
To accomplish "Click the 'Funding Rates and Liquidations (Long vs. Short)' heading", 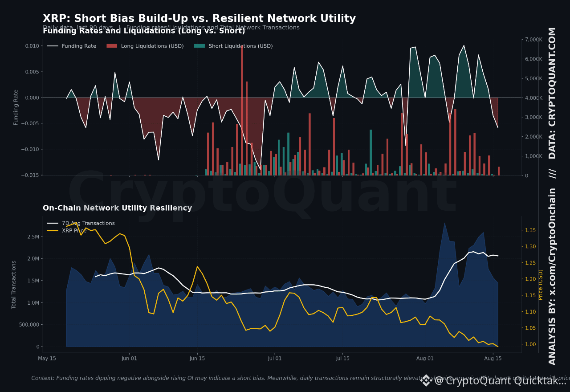I will tap(144, 31).
